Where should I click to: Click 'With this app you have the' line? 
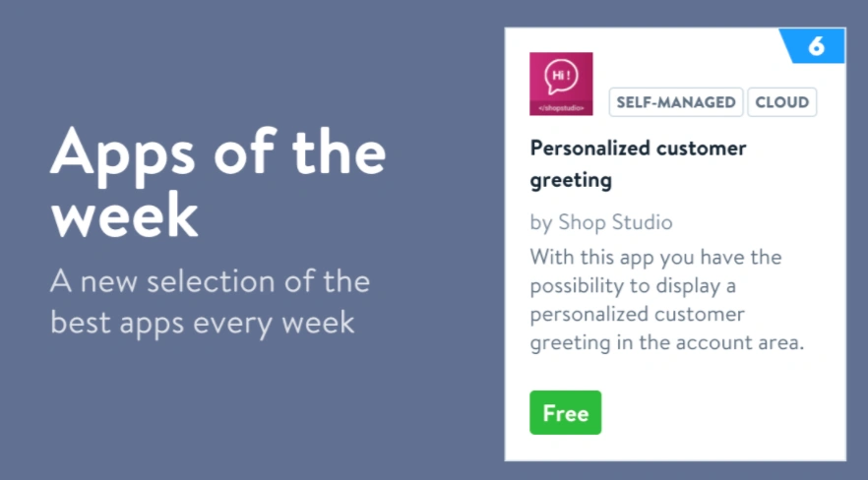[655, 258]
